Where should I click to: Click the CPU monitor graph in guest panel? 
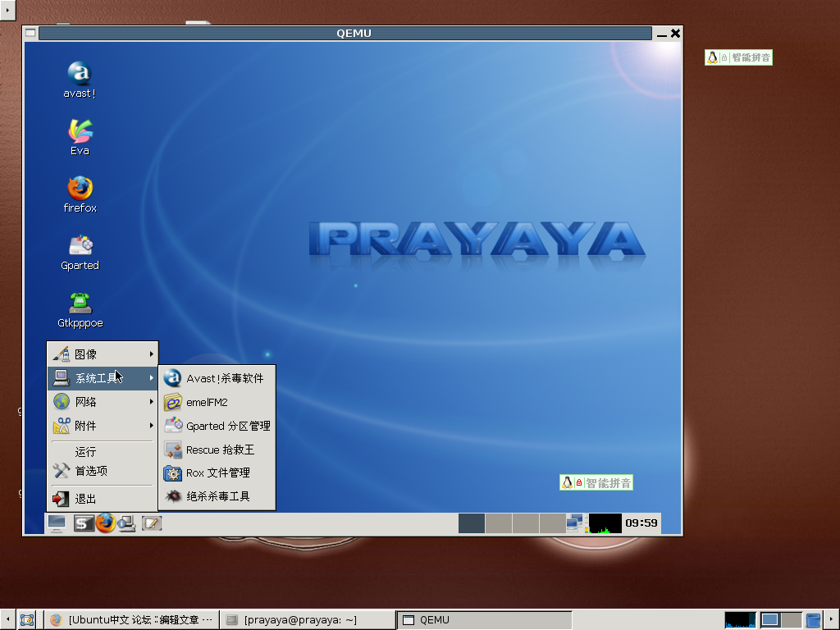point(605,523)
